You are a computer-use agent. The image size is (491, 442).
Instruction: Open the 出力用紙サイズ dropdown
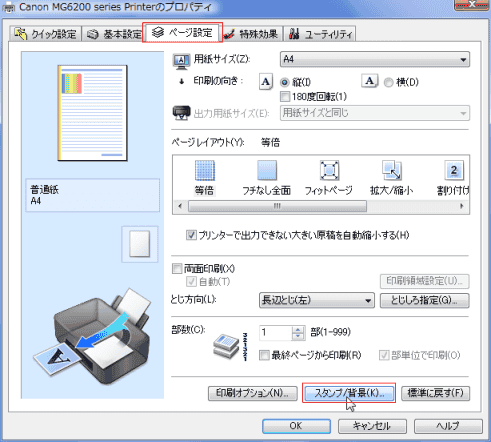click(x=375, y=113)
